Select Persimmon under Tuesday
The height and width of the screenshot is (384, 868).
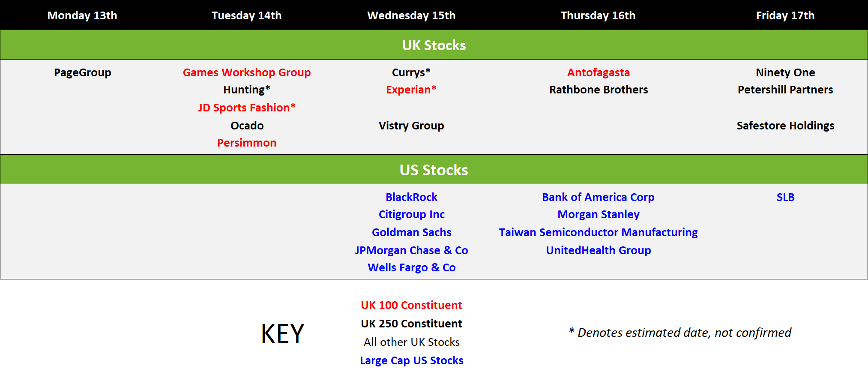click(247, 143)
